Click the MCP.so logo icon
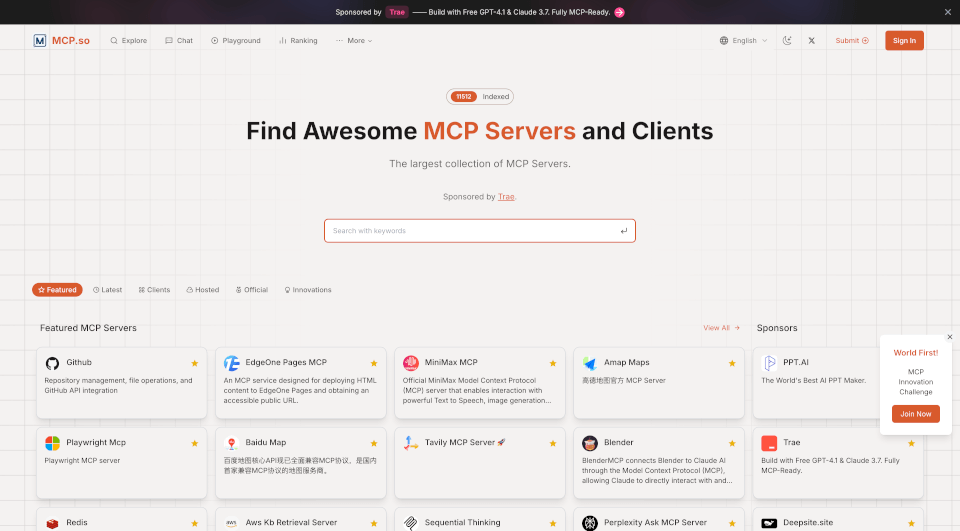 (40, 41)
